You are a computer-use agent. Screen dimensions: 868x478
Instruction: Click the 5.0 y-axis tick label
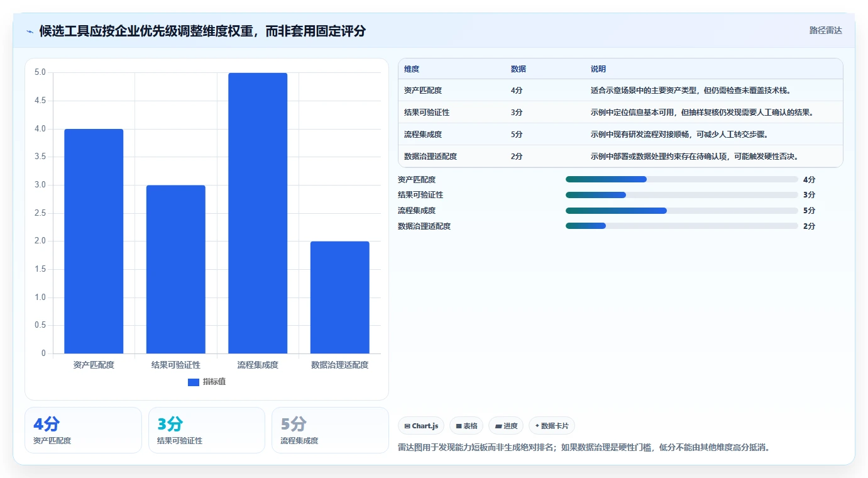pos(40,72)
